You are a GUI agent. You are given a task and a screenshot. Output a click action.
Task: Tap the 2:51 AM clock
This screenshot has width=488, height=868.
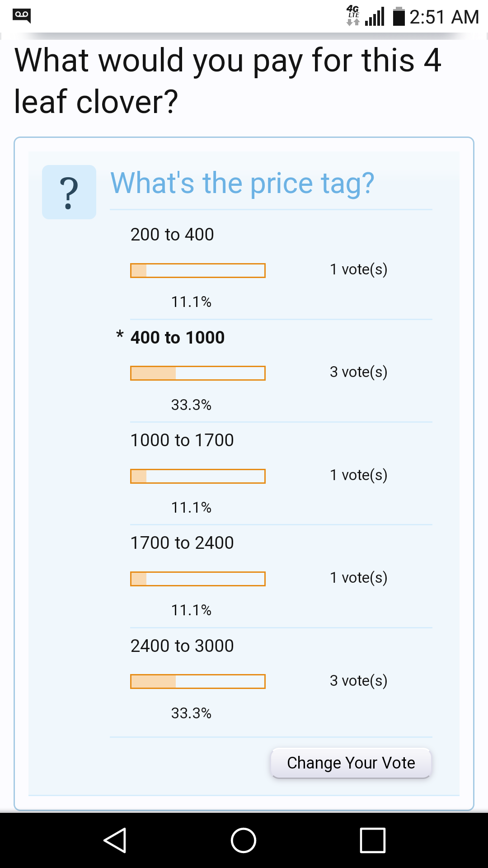coord(444,17)
